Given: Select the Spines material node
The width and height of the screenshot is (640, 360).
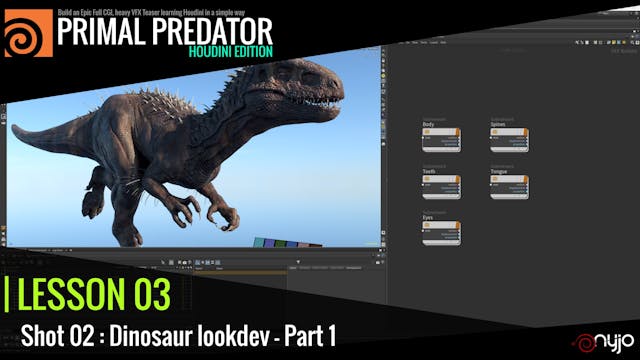Looking at the screenshot, I should tap(509, 140).
